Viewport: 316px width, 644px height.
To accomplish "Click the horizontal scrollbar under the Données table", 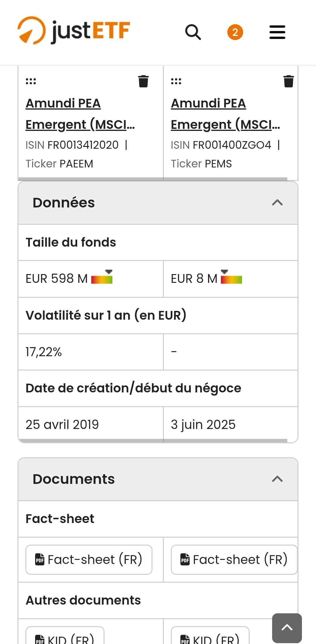I will coord(152,441).
